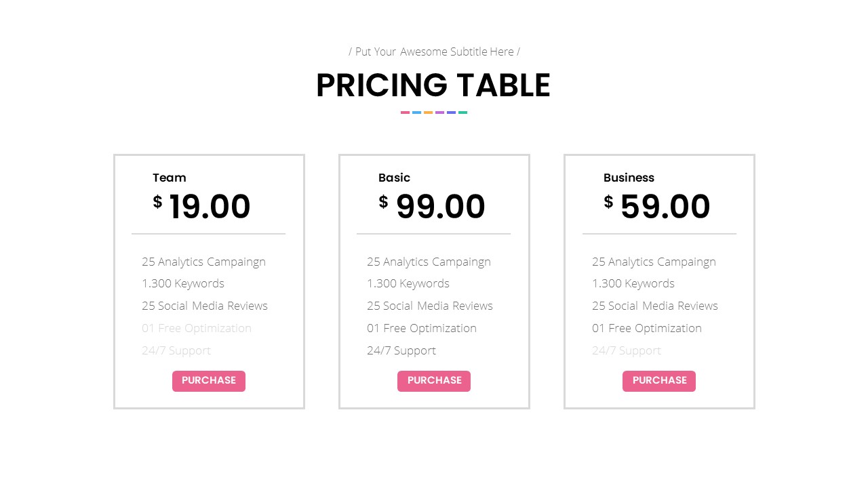Click 25 Analytics Campaingn in the Basic card
868x488 pixels.
(429, 262)
